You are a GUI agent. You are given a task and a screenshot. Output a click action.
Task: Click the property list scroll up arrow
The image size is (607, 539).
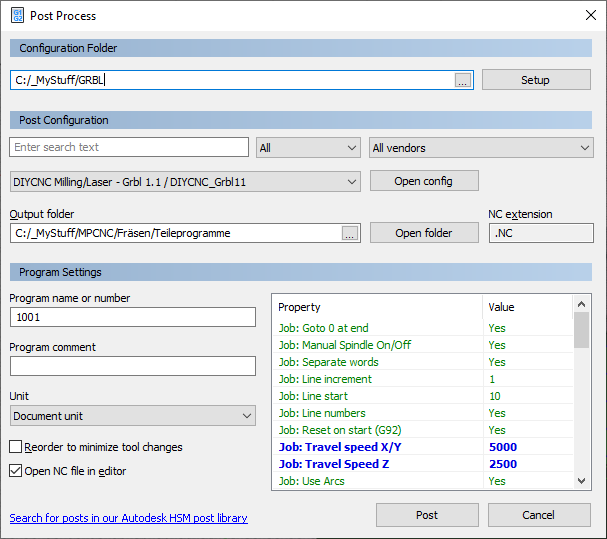pyautogui.click(x=581, y=304)
